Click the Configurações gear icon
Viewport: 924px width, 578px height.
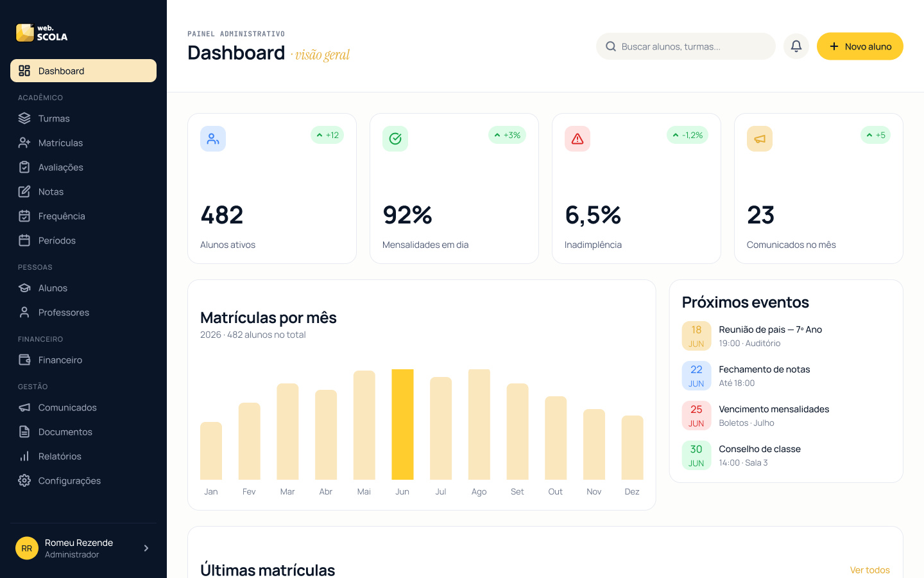click(x=24, y=480)
